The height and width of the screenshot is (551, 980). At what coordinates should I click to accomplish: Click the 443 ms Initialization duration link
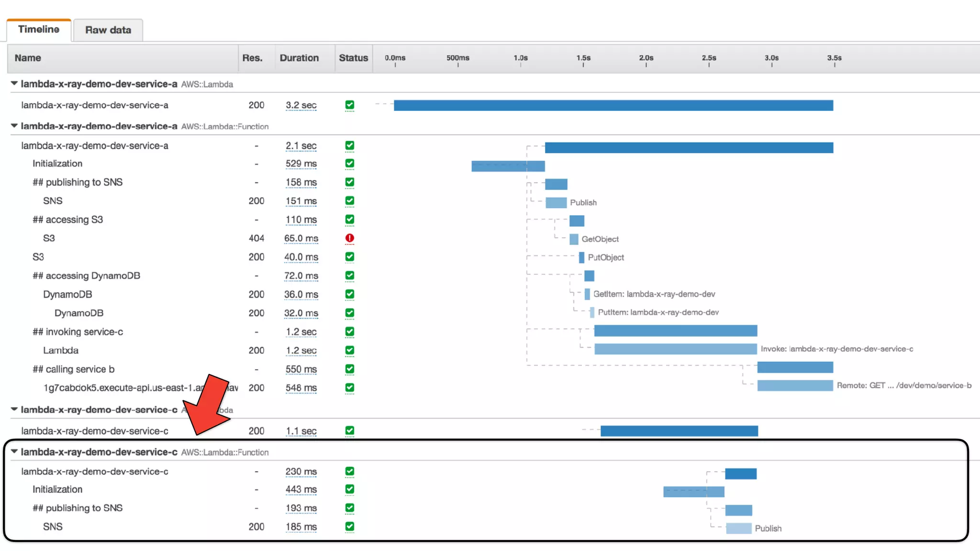coord(301,489)
